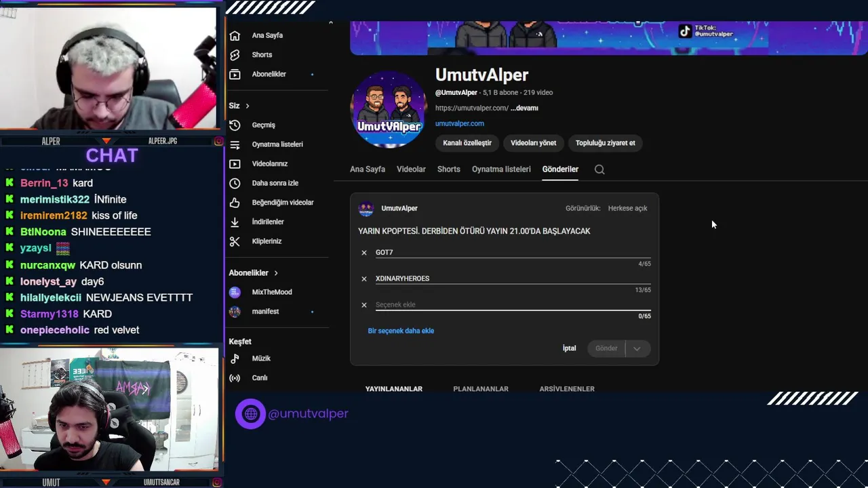
Task: Open the ARŞİVLENENLER posts tab
Action: 567,389
